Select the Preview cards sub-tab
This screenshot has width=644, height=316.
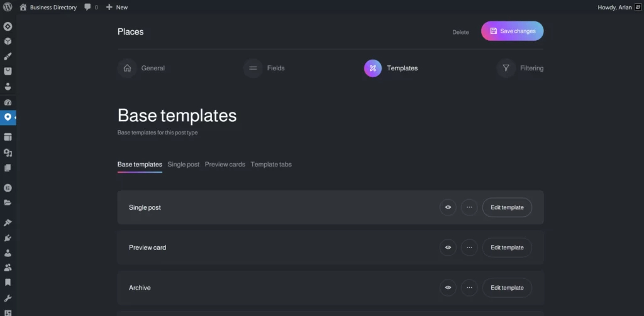225,164
